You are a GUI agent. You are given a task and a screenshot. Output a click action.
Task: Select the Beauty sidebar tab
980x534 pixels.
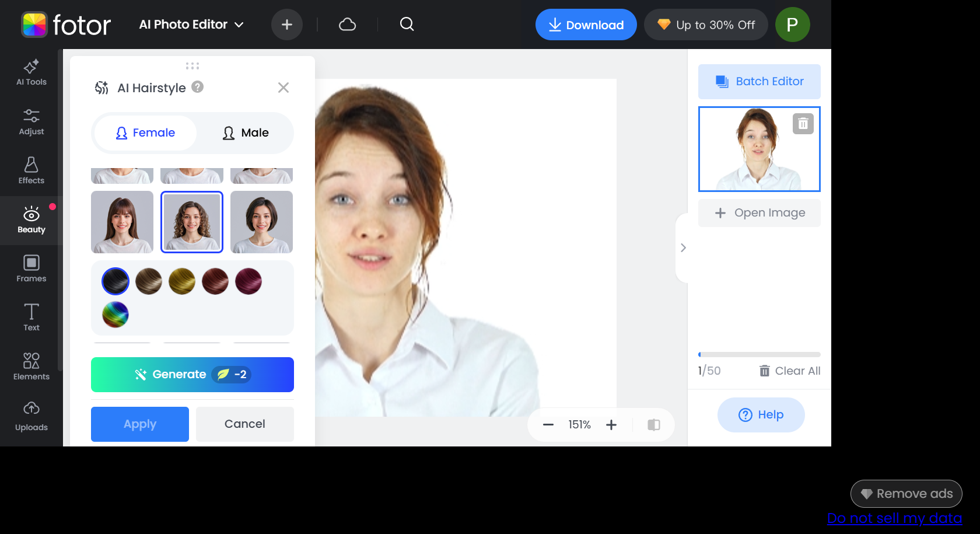(32, 220)
